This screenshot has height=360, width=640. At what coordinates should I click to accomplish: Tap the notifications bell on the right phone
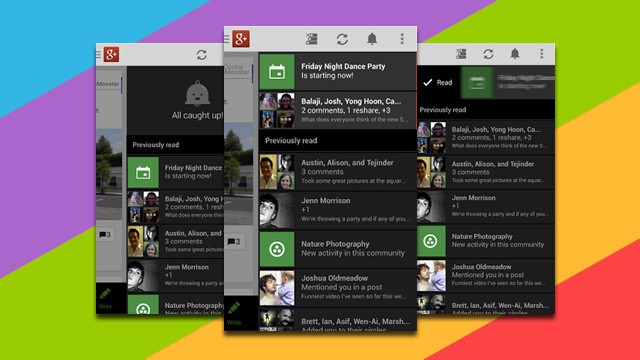click(515, 54)
